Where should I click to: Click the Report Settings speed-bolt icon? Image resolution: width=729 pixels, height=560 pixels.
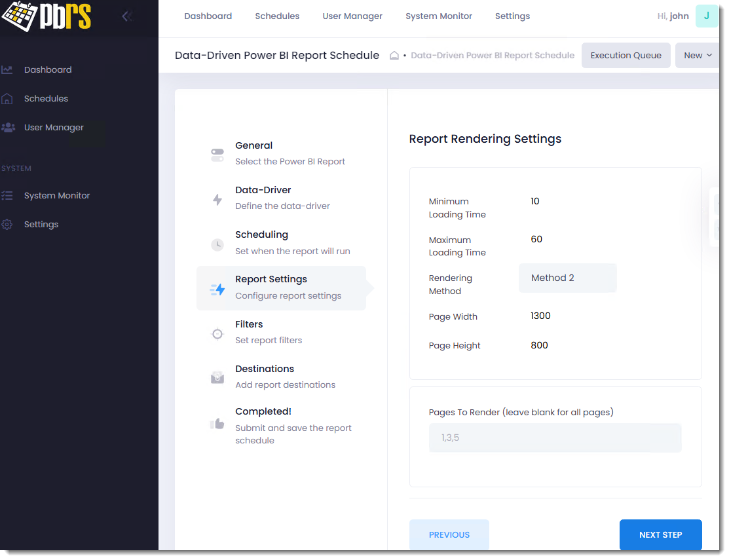pos(217,289)
